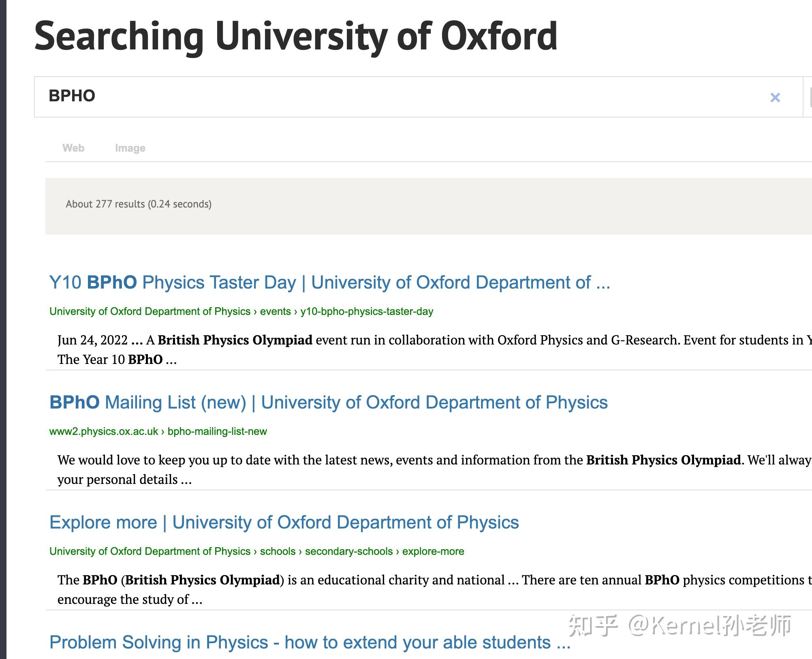
Task: Click into the BPHO search input field
Action: pyautogui.click(x=365, y=97)
